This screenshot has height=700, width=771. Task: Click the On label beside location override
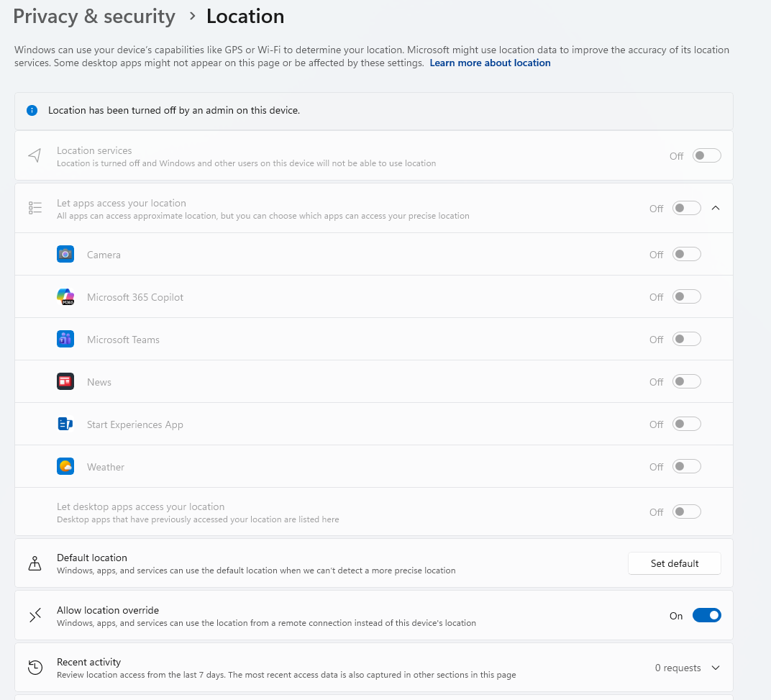click(675, 616)
